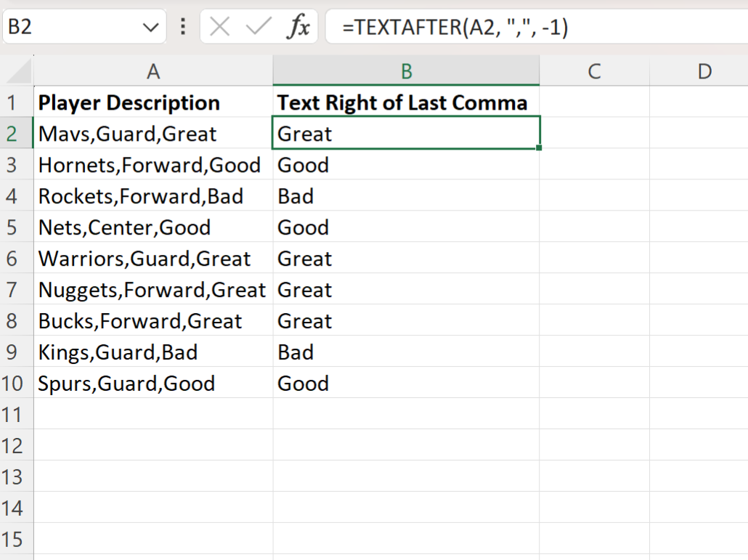748x560 pixels.
Task: Select cell B9 showing Bad
Action: click(x=406, y=352)
